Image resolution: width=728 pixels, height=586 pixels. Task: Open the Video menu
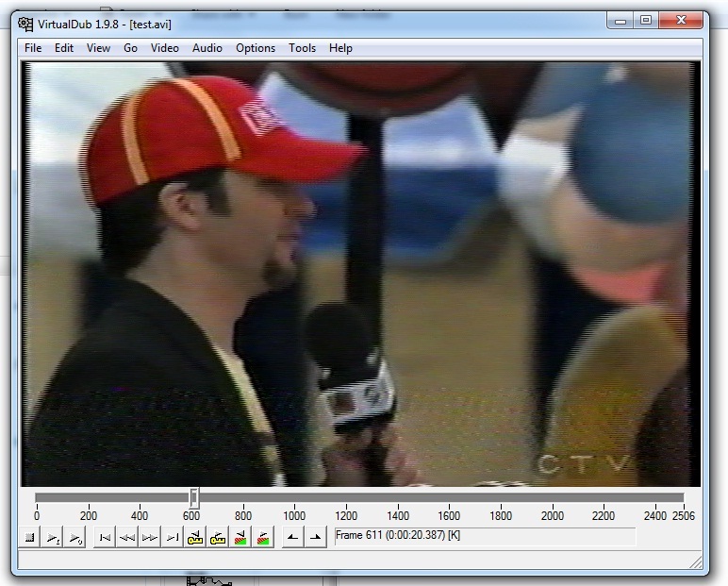[165, 48]
